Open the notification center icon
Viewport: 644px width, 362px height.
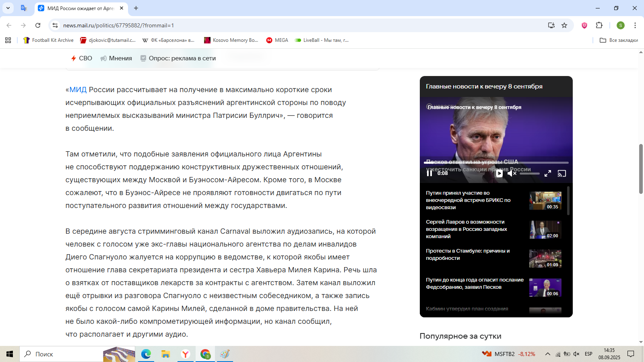pos(631,354)
